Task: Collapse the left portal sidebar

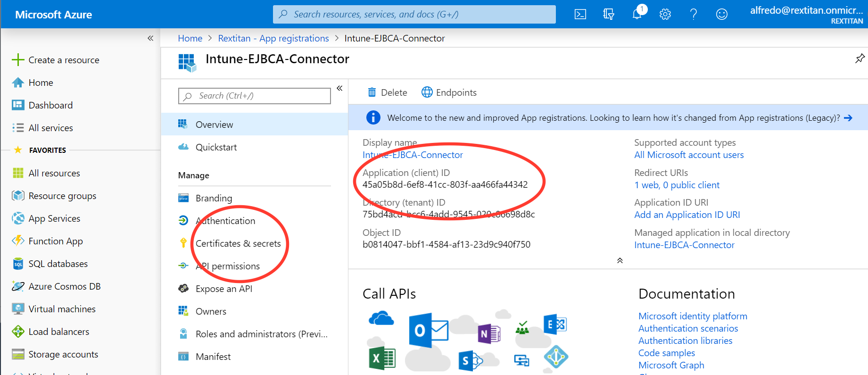Action: tap(150, 38)
